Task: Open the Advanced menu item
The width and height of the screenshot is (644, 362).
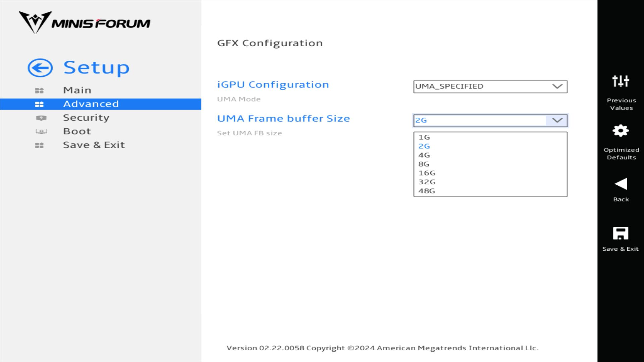Action: (91, 104)
